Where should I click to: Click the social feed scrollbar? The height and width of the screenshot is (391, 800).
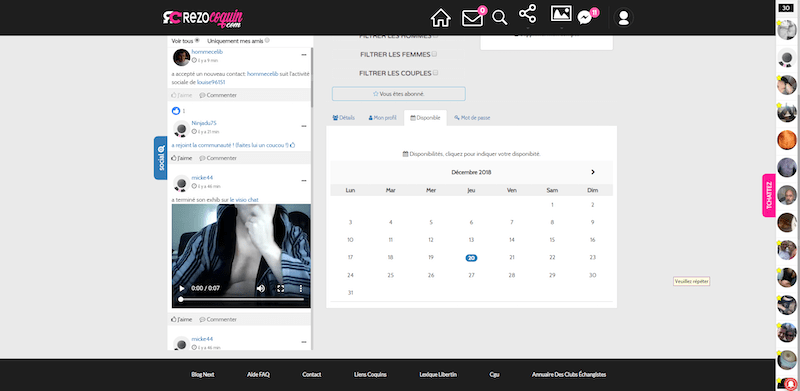click(312, 77)
